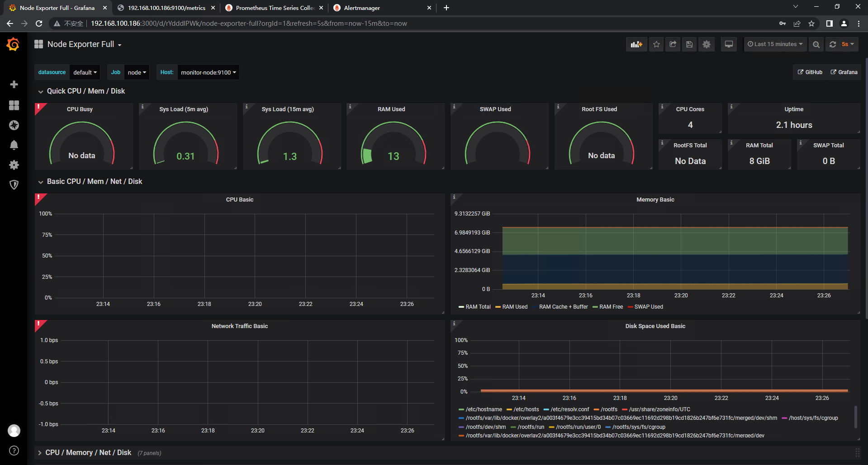The height and width of the screenshot is (465, 868).
Task: Open the Explore compass icon in sidebar
Action: point(14,125)
